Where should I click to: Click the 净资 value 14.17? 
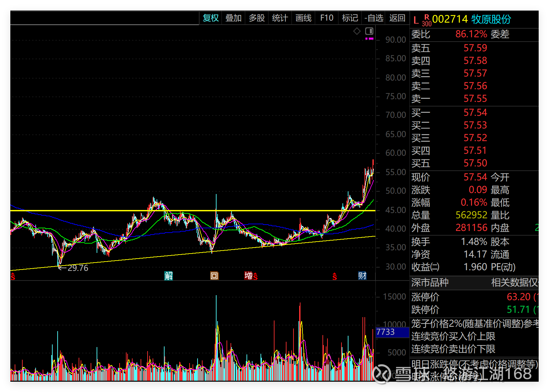tap(475, 254)
